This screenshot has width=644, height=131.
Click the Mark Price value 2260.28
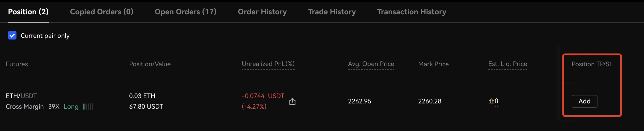tap(430, 101)
